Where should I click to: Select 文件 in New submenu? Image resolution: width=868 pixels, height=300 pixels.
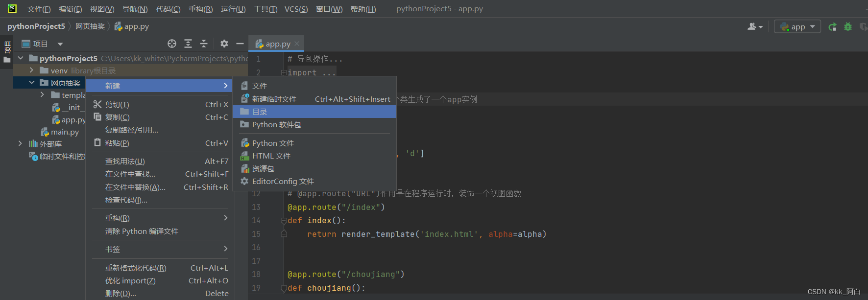[314, 86]
